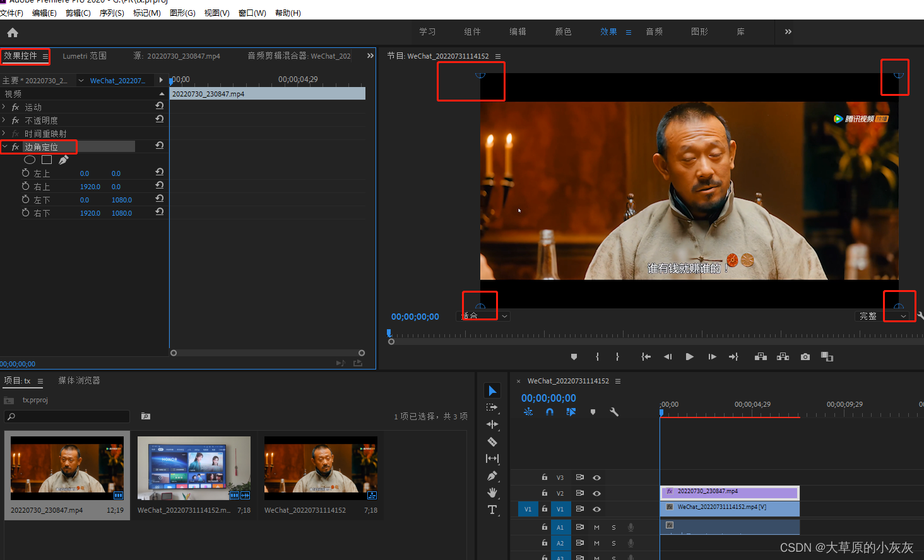Select the Hand tool
Image resolution: width=924 pixels, height=560 pixels.
492,493
